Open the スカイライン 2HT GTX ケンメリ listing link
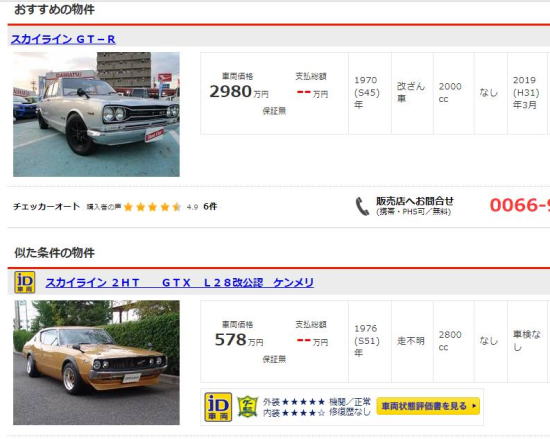Image resolution: width=550 pixels, height=439 pixels. (180, 283)
